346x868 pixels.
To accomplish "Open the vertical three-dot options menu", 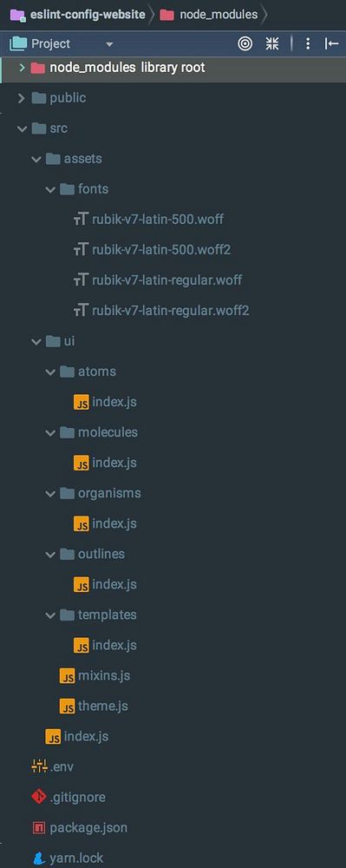I will point(308,43).
